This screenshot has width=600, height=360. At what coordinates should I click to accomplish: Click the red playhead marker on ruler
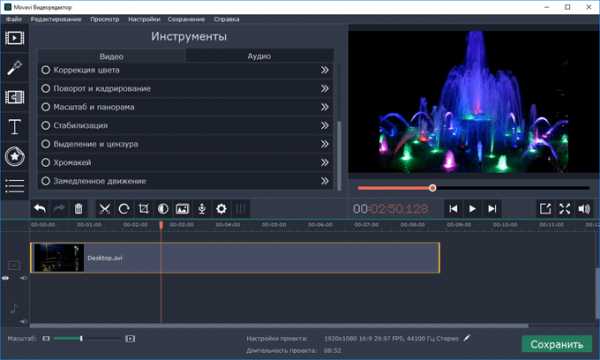(161, 225)
